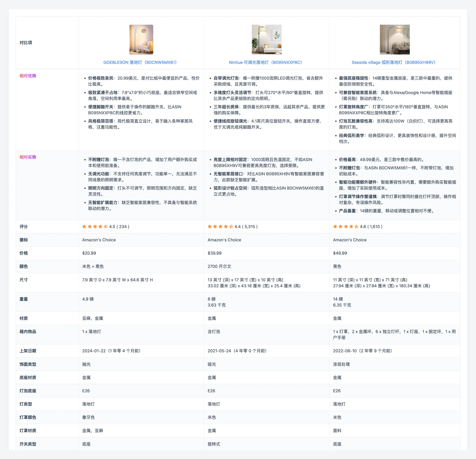Screen dimensions: 476x459
Task: Select the 相对优势 row header
Action: [x=28, y=76]
